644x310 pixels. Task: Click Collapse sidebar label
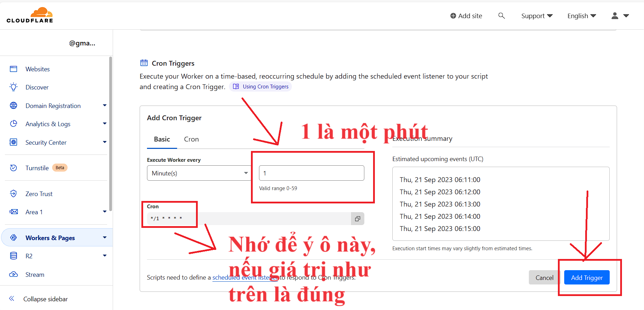45,299
